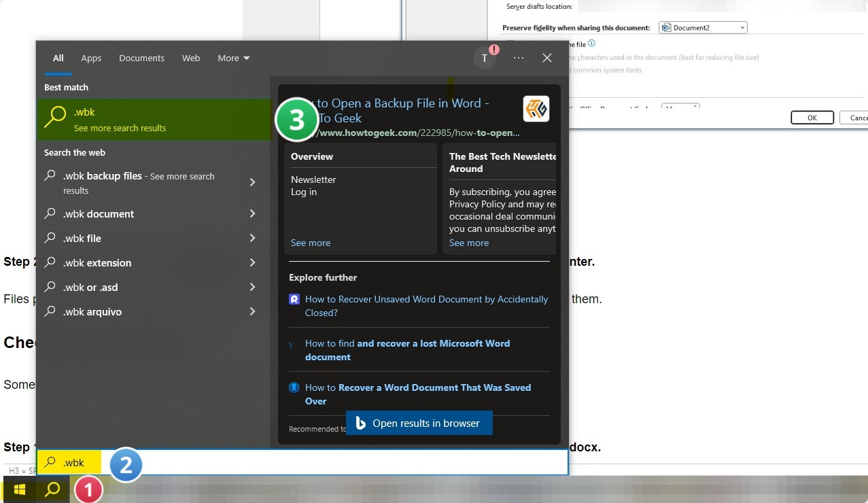
Task: Click OK in the Word options dialog
Action: pyautogui.click(x=812, y=118)
